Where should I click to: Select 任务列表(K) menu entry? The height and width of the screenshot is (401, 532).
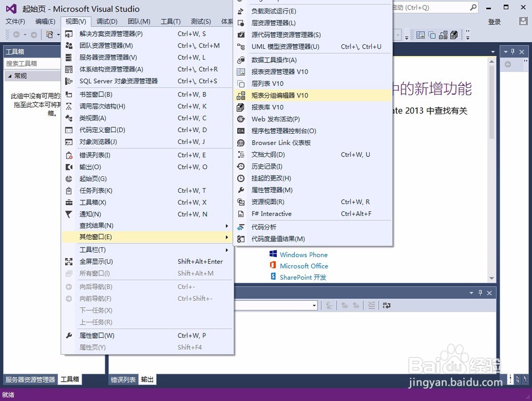pos(147,191)
